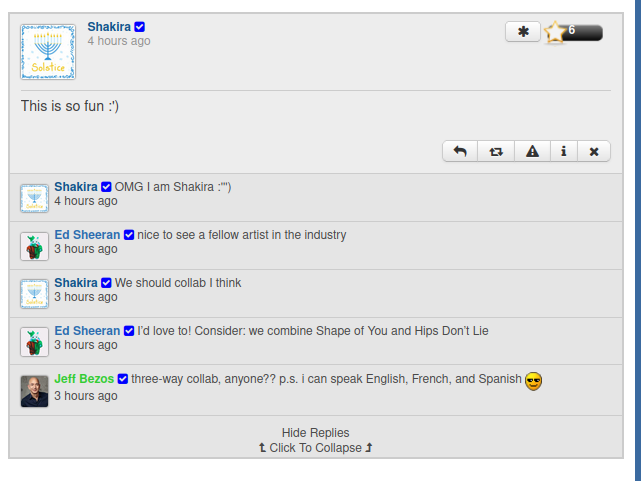This screenshot has width=641, height=481.
Task: Click verified badge next to Jeff Bezos
Action: 123,379
